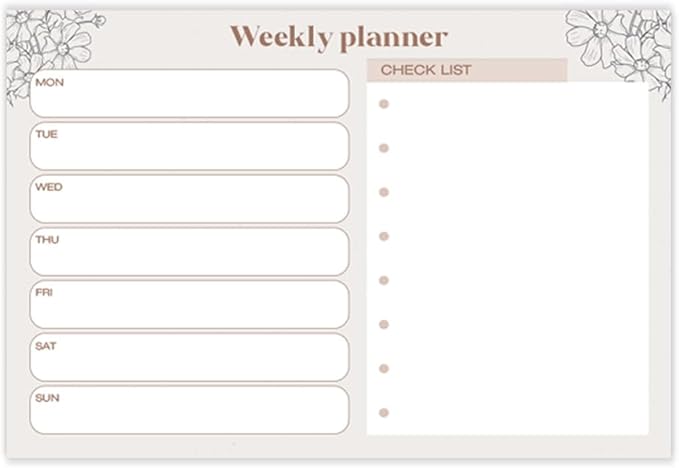679x468 pixels.
Task: Select the THU entry box
Action: pos(189,251)
